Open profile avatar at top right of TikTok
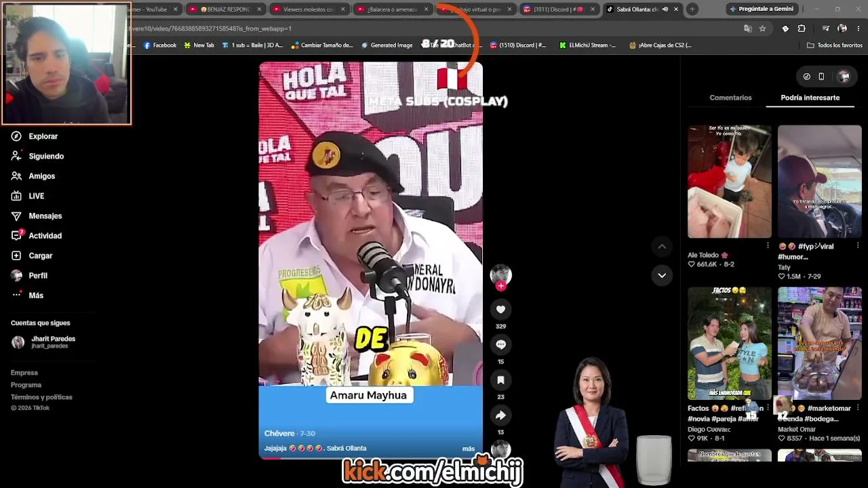Screen dimensions: 868x488 pos(844,77)
